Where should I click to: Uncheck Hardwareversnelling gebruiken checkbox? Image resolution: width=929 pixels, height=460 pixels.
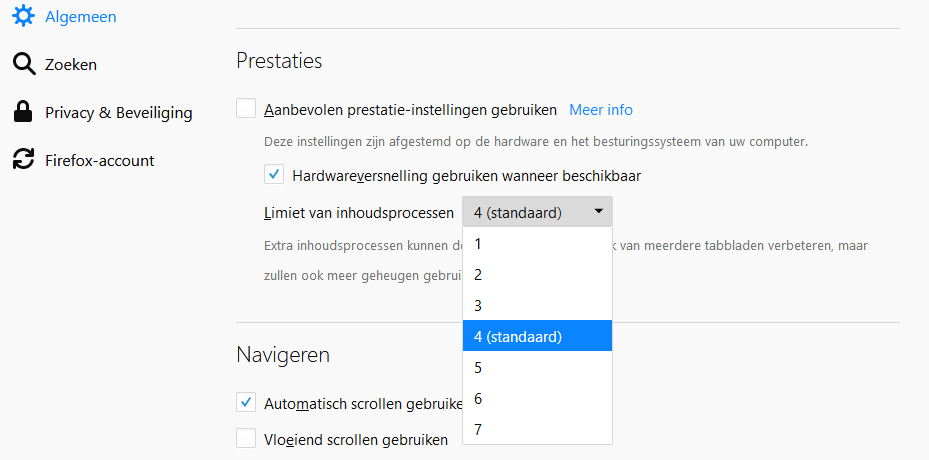click(274, 175)
